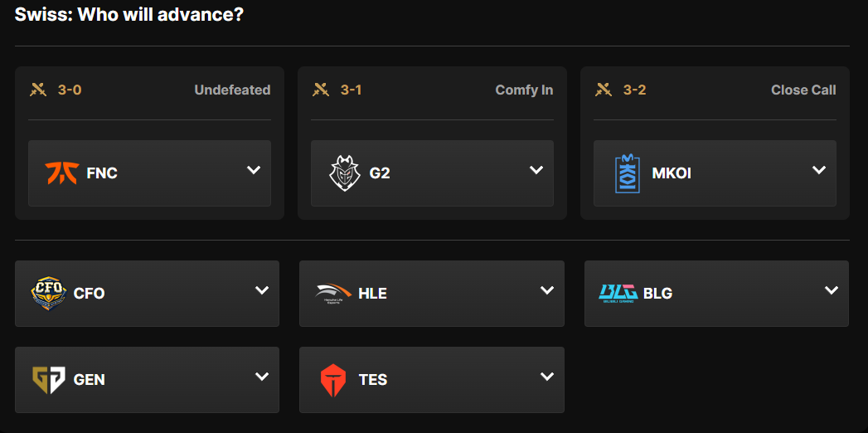Click the CFO team logo
Viewport: 868px width, 433px height.
[x=48, y=293]
